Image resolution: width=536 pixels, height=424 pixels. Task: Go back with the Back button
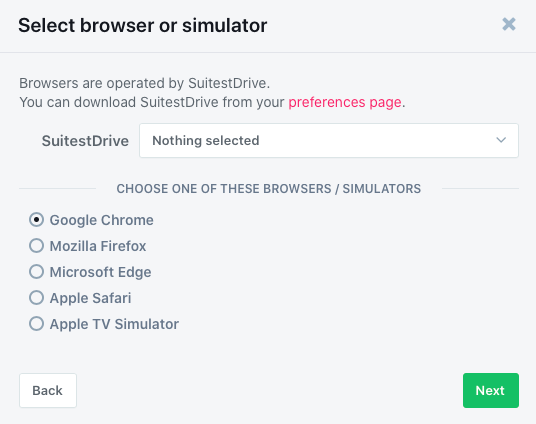click(48, 390)
